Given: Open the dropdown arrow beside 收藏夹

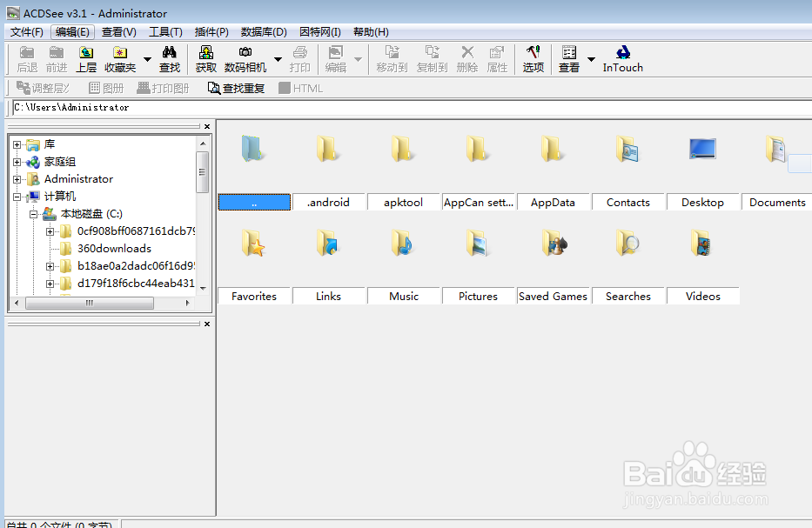Looking at the screenshot, I should [x=148, y=59].
